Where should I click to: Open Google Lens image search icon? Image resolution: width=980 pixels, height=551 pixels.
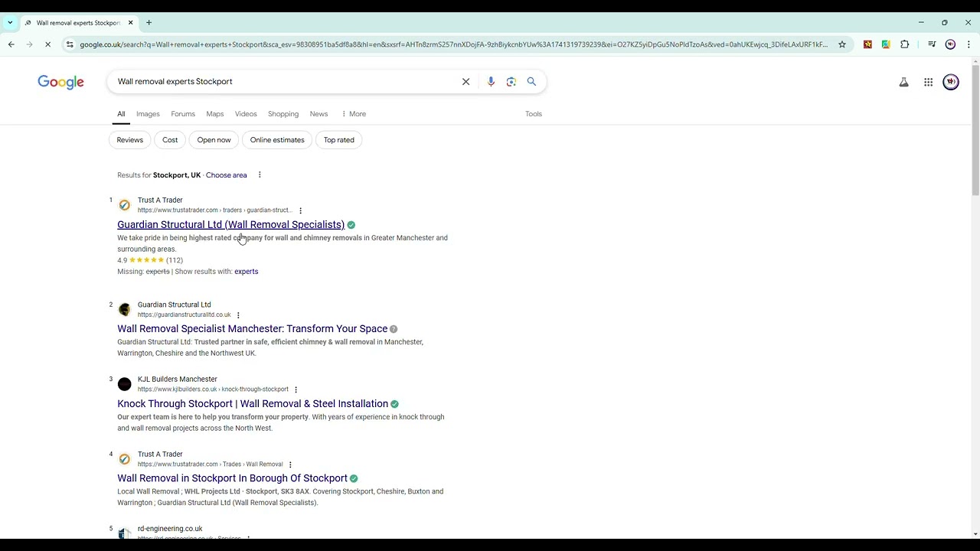[511, 82]
